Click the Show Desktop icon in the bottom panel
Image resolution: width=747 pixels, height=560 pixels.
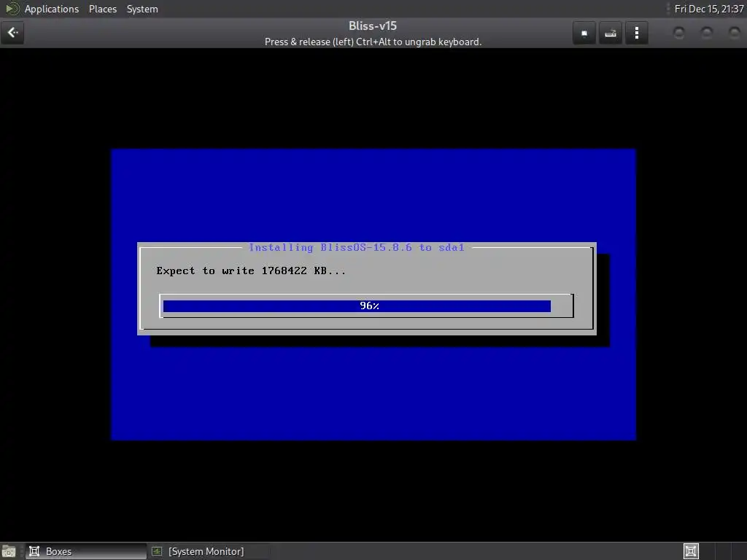(x=9, y=551)
